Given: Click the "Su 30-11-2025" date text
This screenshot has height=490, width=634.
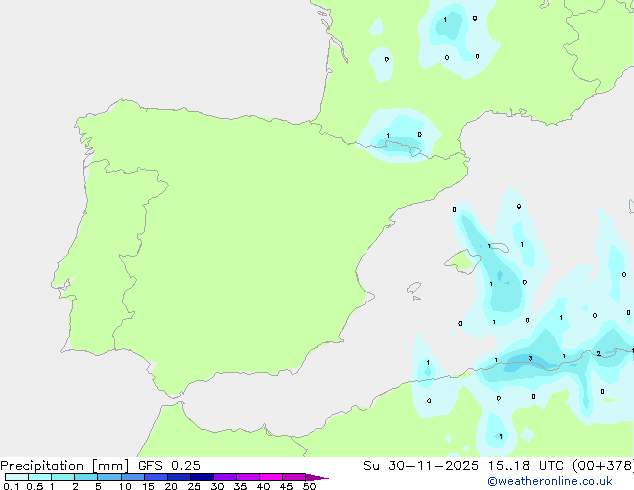Looking at the screenshot, I should click(x=421, y=466).
